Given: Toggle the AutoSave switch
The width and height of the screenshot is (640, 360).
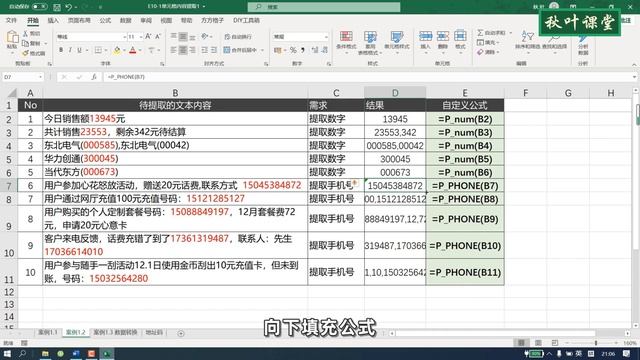Looking at the screenshot, I should coord(39,7).
